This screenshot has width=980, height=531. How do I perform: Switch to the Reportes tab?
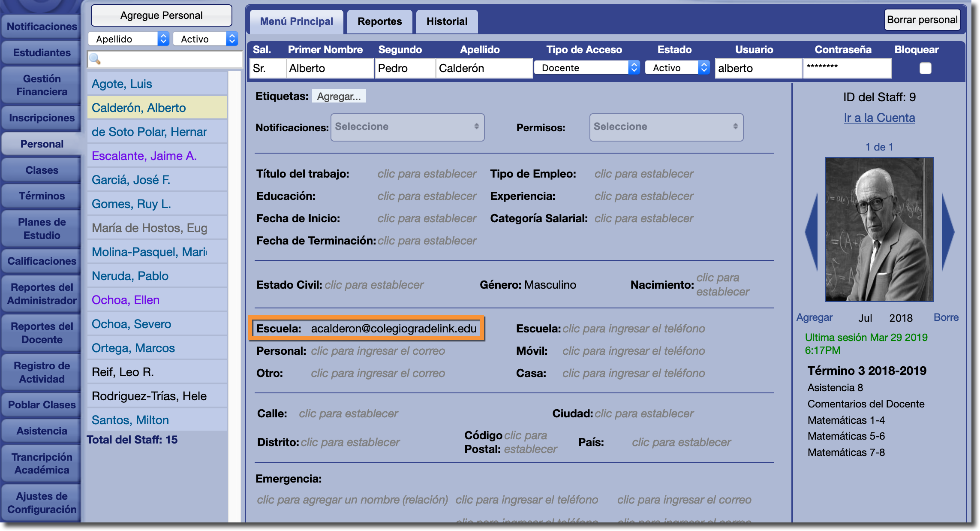click(379, 21)
